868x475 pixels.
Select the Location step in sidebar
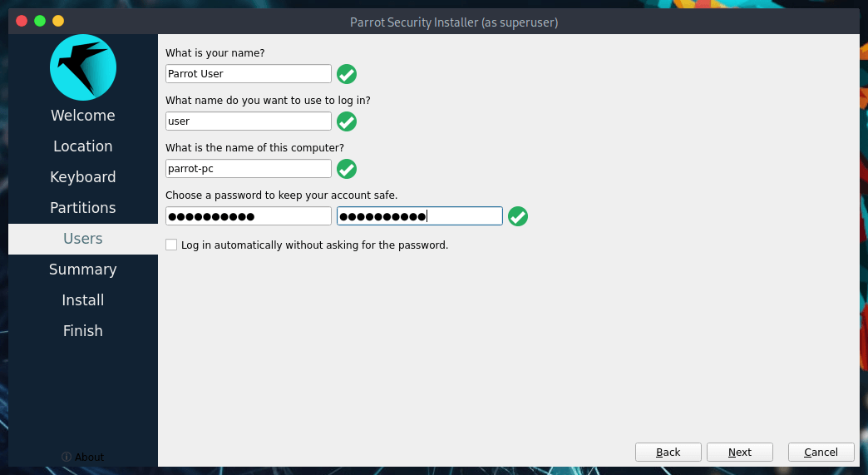(83, 146)
